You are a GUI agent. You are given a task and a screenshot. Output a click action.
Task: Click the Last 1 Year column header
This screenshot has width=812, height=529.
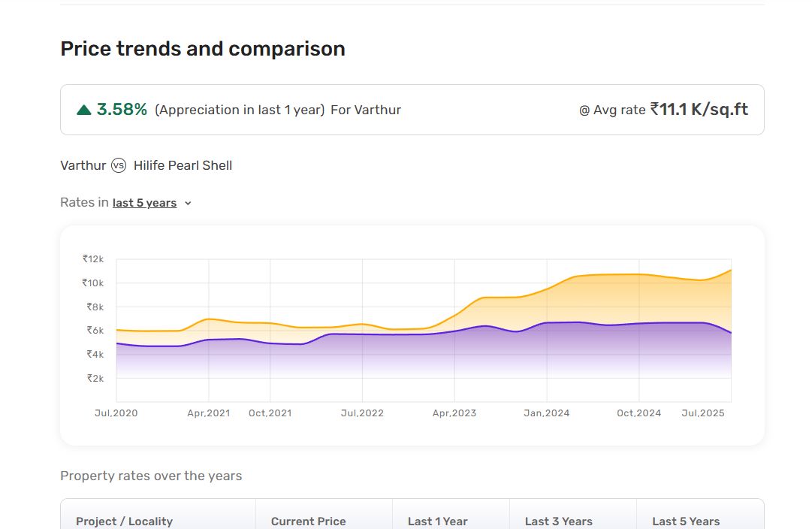[438, 521]
